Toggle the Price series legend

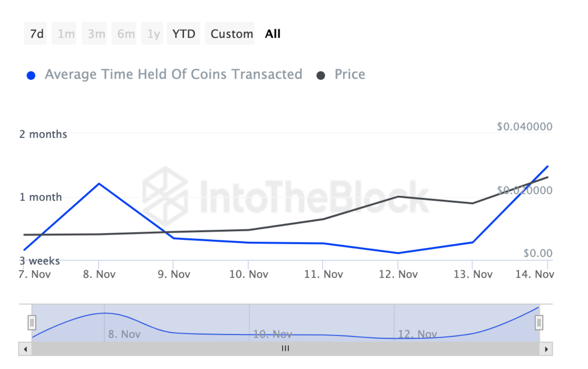pyautogui.click(x=349, y=74)
